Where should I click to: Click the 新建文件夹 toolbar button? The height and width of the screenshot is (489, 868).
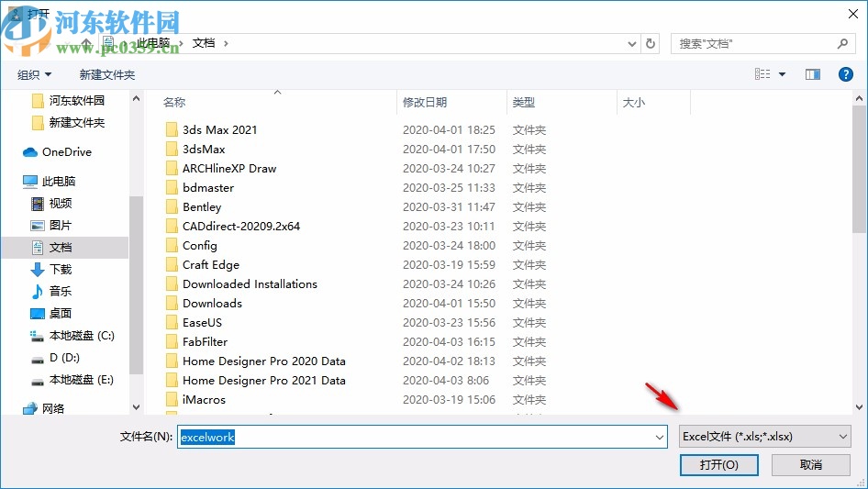coord(106,74)
